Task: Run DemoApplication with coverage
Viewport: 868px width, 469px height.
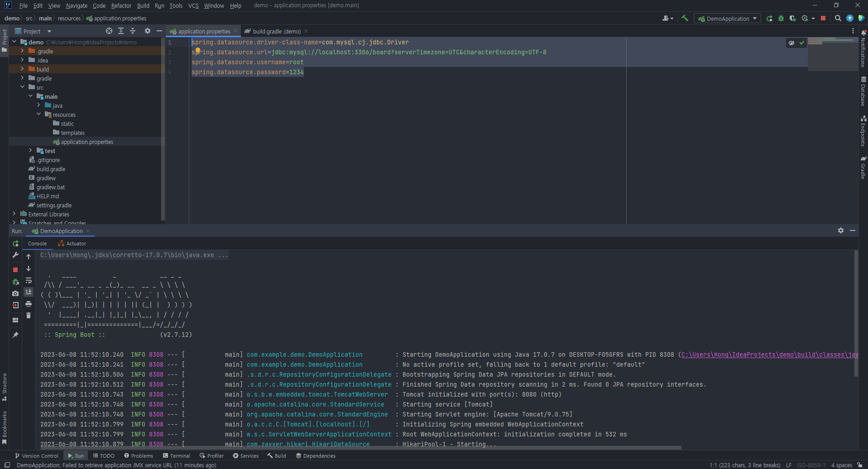Action: [x=792, y=19]
